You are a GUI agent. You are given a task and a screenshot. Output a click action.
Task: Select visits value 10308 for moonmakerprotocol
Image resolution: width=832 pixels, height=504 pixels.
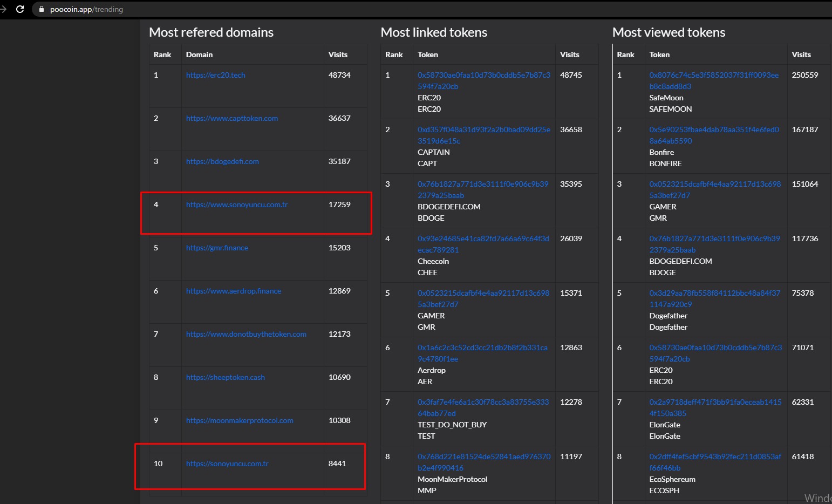339,420
